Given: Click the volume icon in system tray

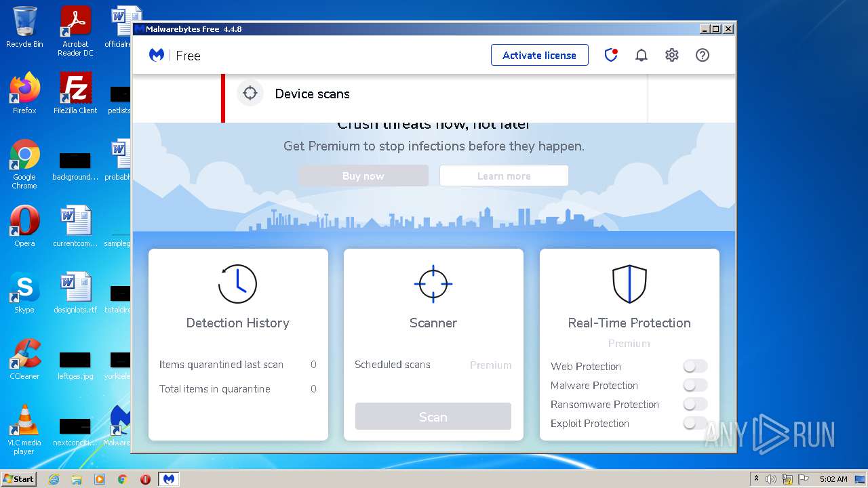Looking at the screenshot, I should 771,479.
